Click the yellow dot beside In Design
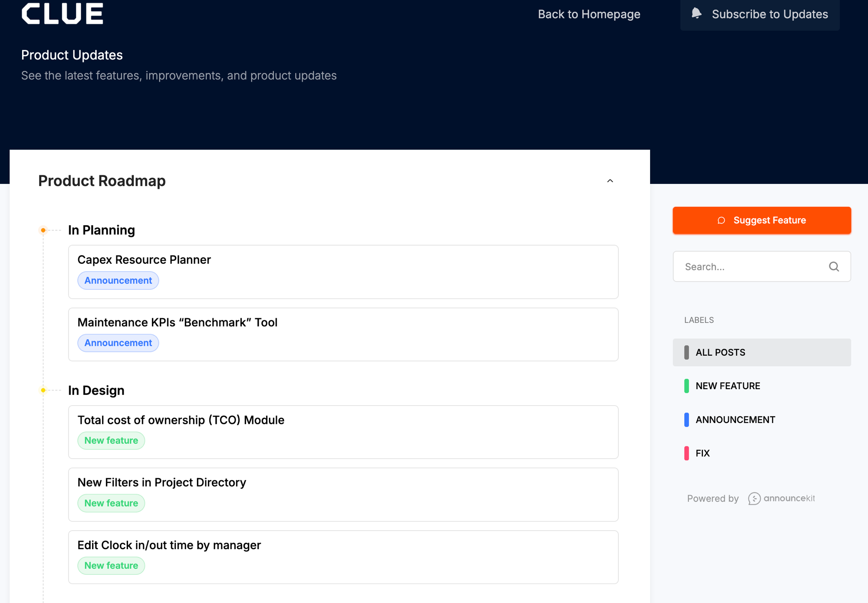 pos(43,390)
